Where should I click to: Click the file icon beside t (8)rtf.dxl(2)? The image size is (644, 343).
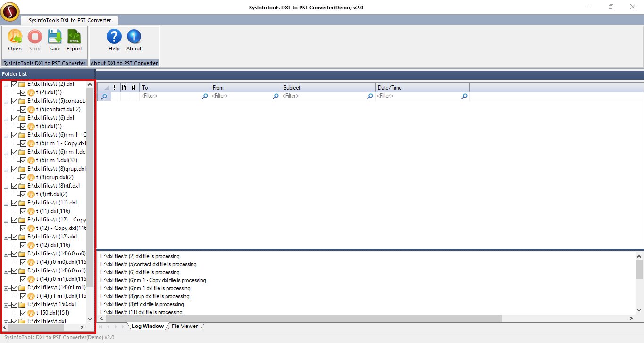32,194
